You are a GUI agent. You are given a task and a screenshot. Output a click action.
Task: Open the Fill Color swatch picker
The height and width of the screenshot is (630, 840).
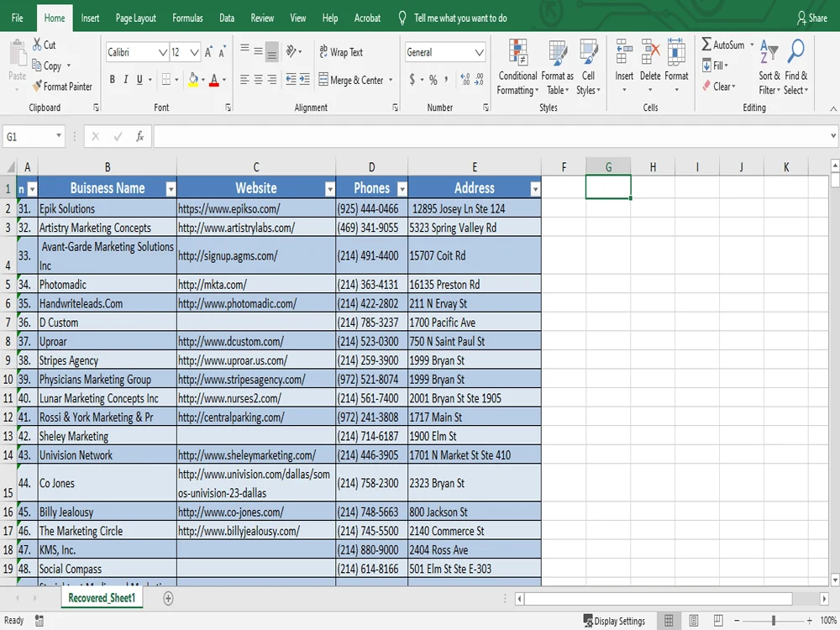tap(204, 79)
